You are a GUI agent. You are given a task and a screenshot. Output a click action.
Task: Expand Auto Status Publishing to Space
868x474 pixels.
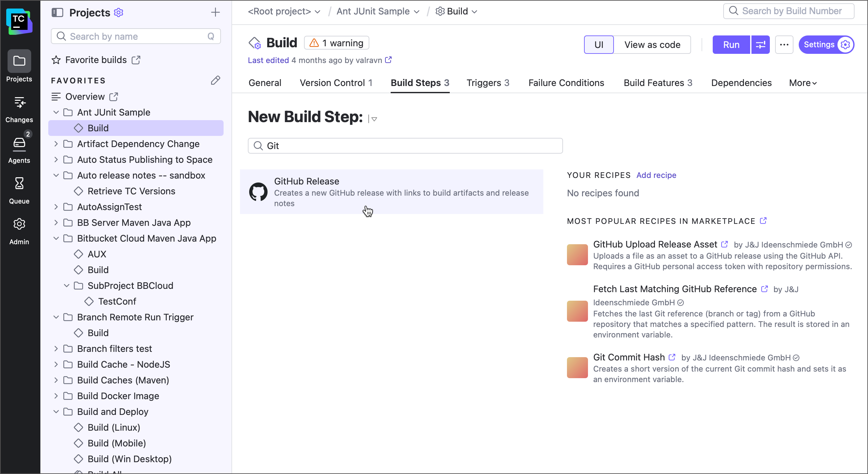56,159
